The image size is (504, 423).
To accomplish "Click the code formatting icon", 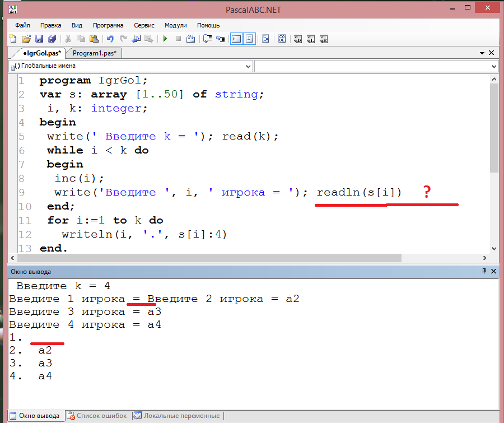I will (265, 39).
